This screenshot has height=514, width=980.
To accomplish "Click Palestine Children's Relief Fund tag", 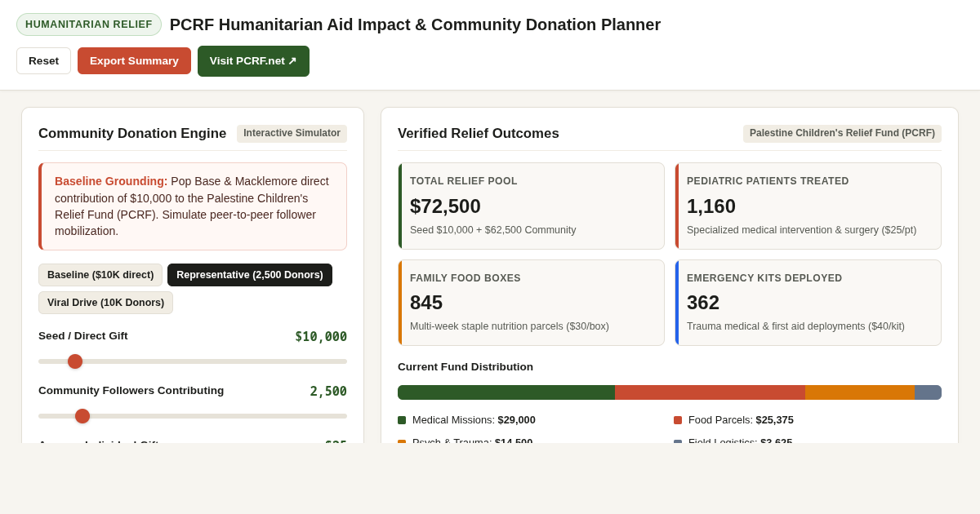I will point(842,133).
